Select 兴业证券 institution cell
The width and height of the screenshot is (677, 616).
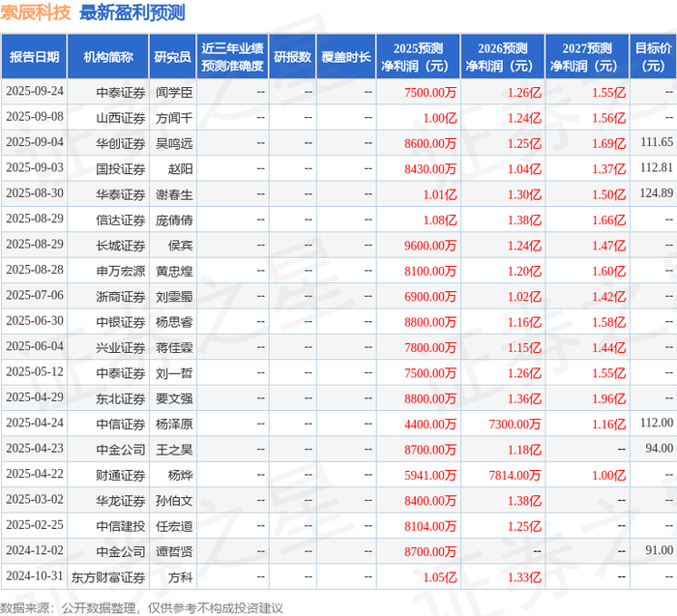coord(121,347)
